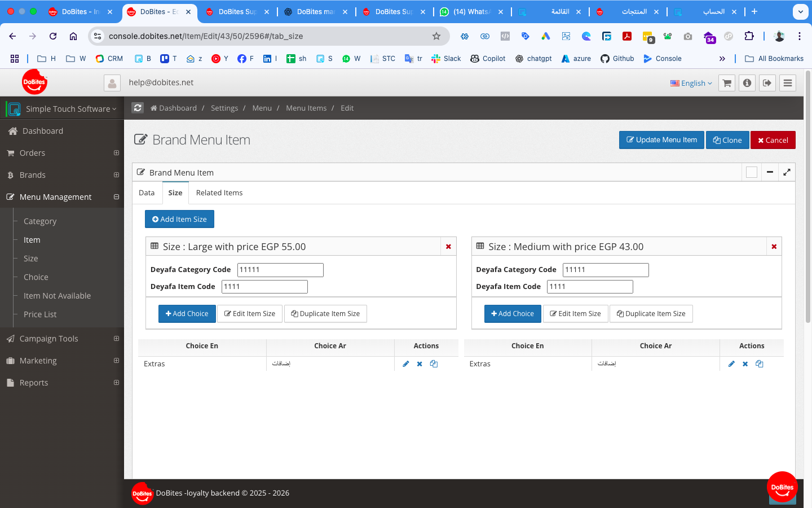Click the shopping cart icon in header

727,83
